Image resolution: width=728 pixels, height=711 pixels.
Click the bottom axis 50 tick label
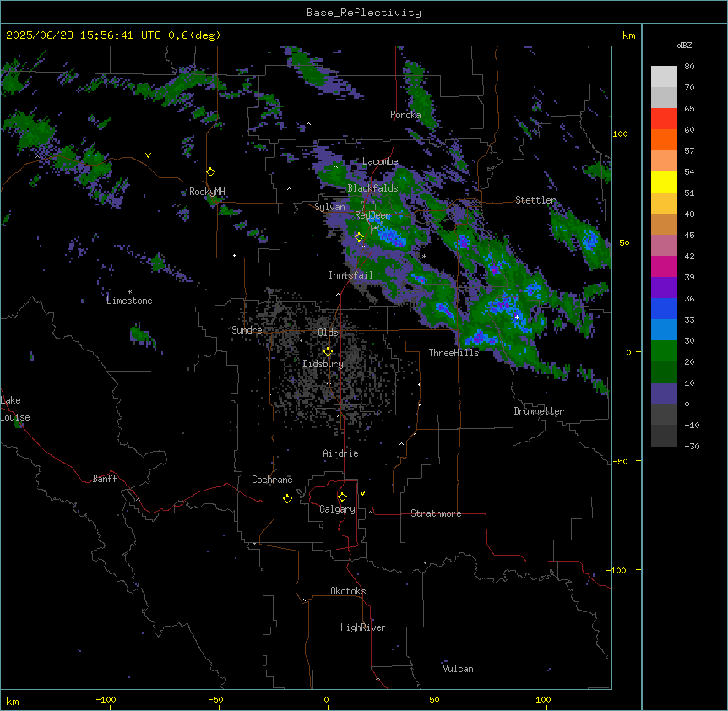[434, 699]
